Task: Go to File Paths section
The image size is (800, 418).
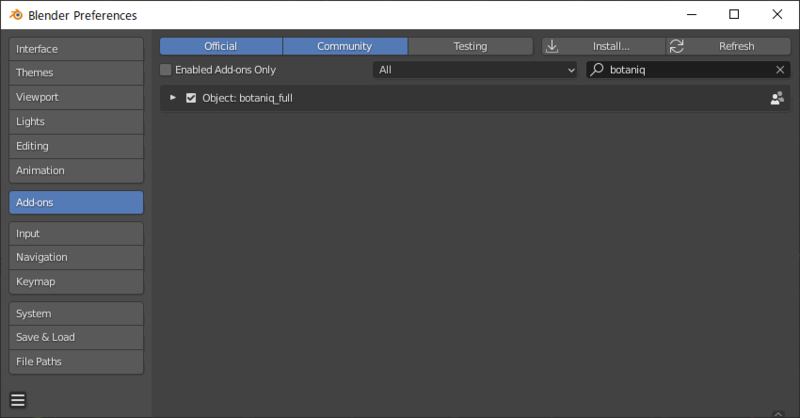Action: pos(76,362)
